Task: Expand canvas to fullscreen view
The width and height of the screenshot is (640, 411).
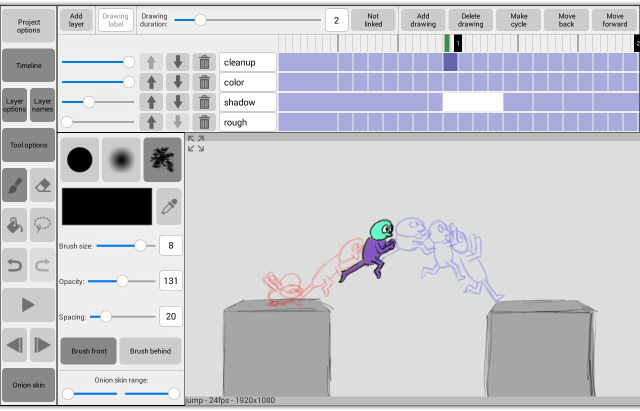Action: (x=196, y=144)
